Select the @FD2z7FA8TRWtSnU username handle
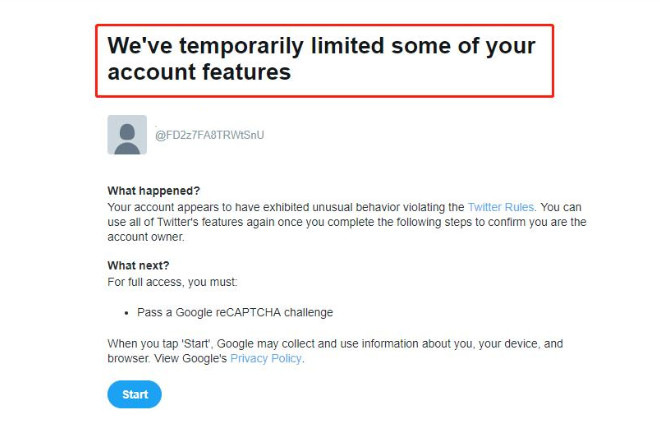The image size is (660, 440). pos(210,135)
